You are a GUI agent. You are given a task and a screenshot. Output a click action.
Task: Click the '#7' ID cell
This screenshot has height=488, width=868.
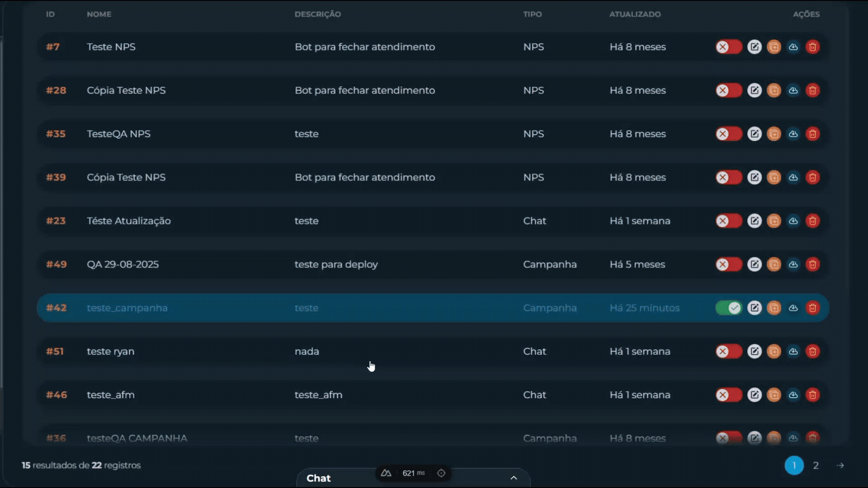click(x=53, y=47)
